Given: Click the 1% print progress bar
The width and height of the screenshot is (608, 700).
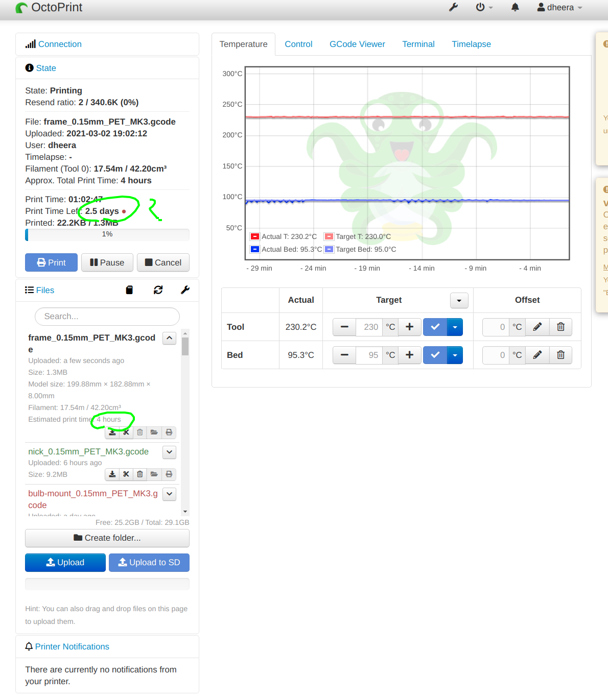Looking at the screenshot, I should point(107,234).
